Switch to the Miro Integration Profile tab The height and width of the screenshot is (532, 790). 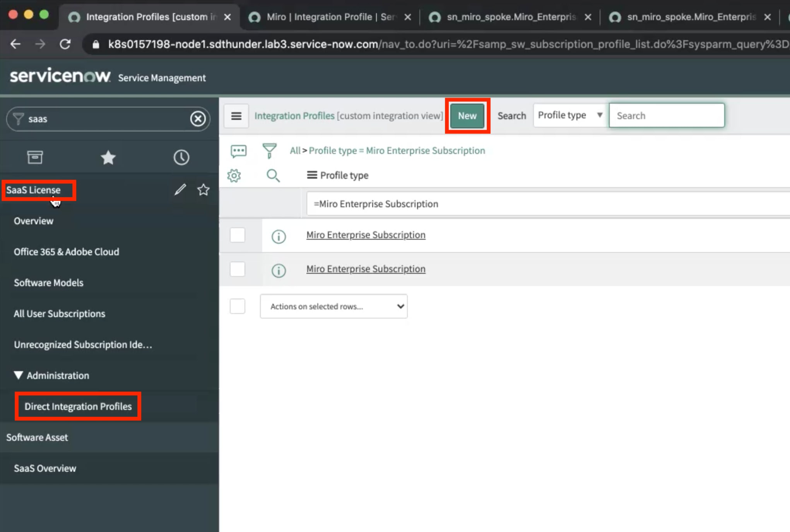(331, 17)
